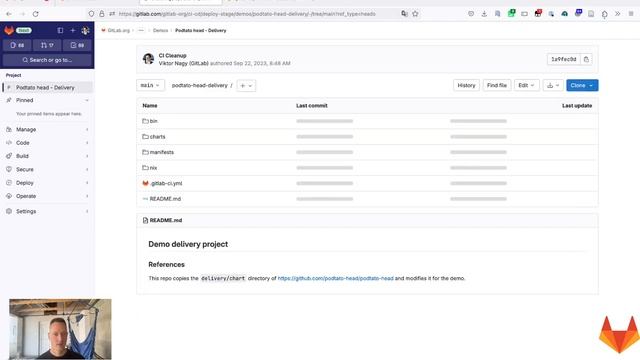Click the Viktor Nagy (GitLab) author link

click(x=184, y=63)
